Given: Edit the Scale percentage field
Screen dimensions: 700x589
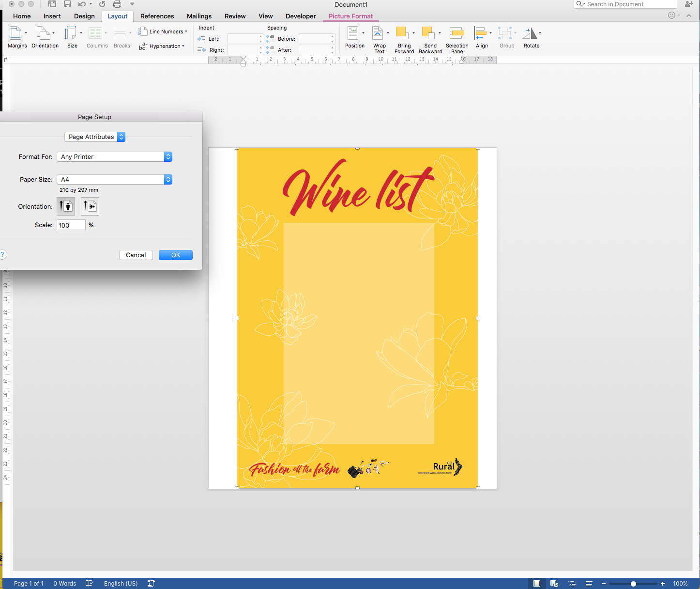Looking at the screenshot, I should [71, 225].
